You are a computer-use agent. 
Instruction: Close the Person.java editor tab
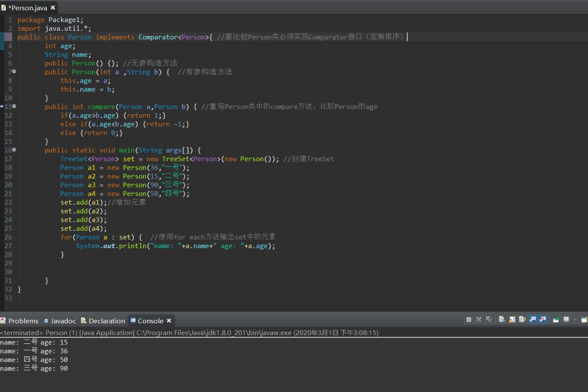pos(52,7)
